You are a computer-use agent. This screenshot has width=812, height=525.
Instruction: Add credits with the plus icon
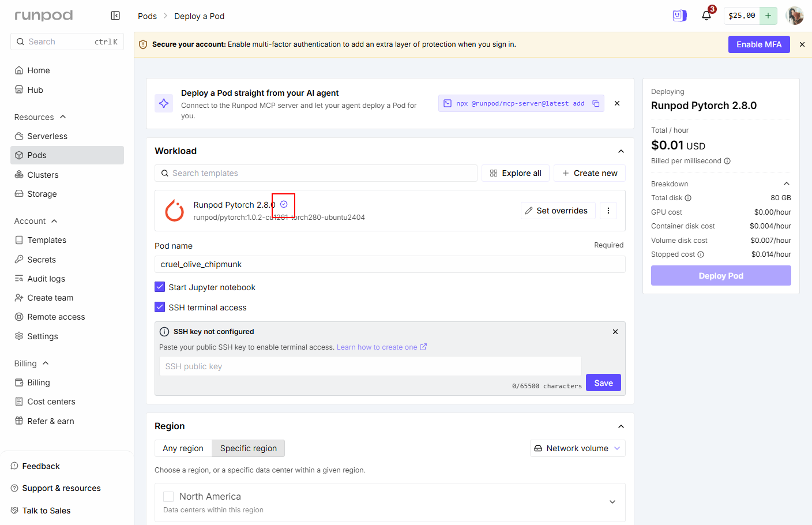(768, 16)
